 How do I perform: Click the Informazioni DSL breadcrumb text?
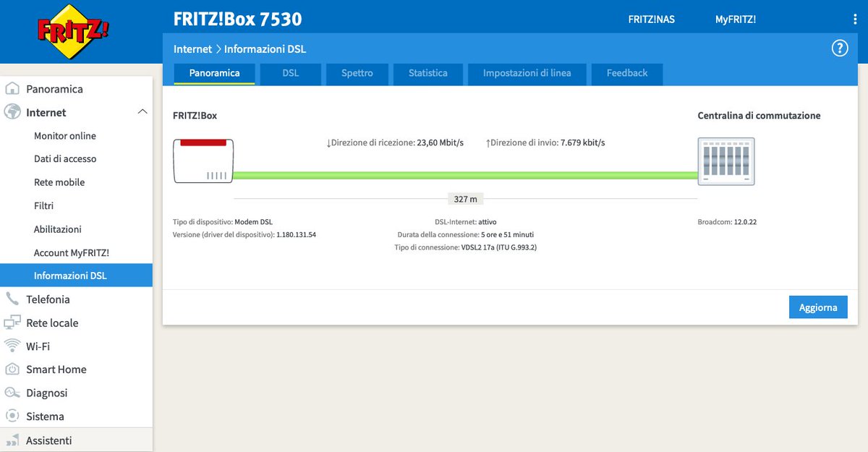click(265, 49)
